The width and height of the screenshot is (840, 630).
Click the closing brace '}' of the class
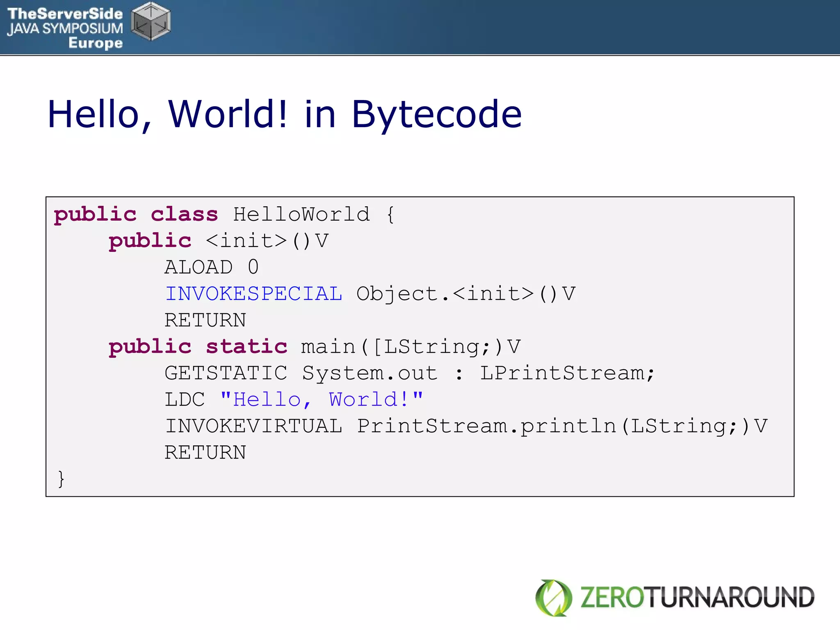tap(61, 479)
